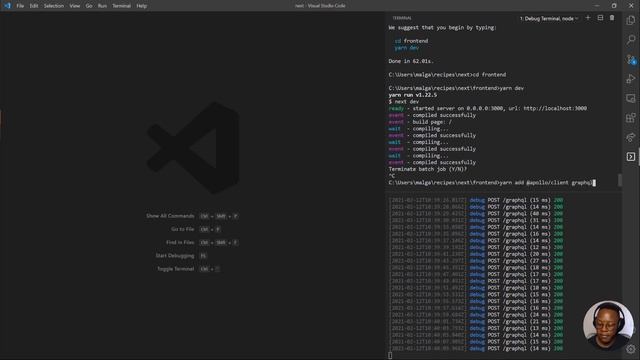Click Go to File shortcut hint
Screen dimensions: 640x360
196,229
